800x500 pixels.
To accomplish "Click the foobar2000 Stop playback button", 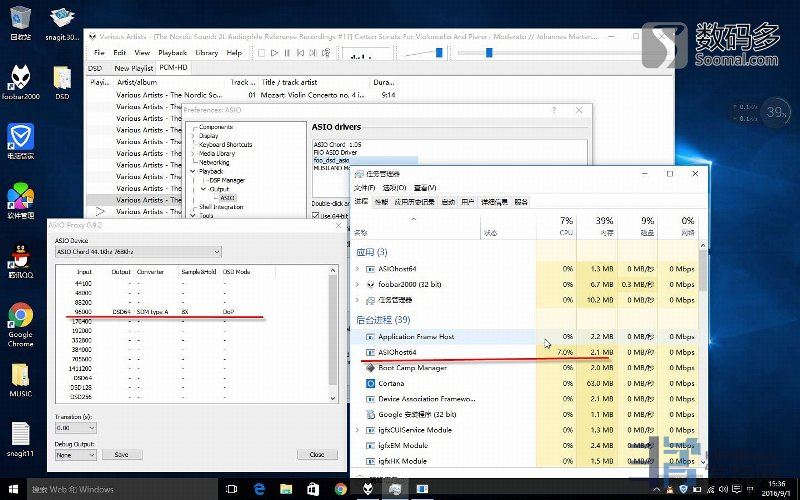I will pos(262,52).
